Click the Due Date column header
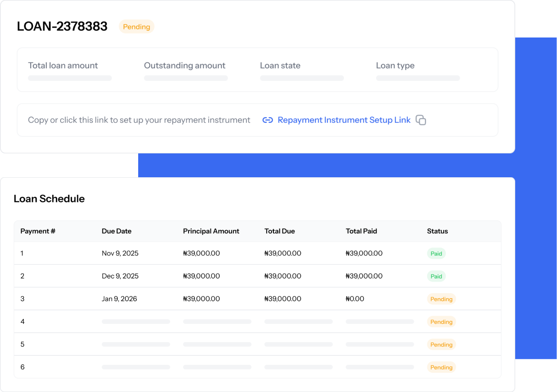Viewport: 557px width, 392px height. tap(116, 231)
